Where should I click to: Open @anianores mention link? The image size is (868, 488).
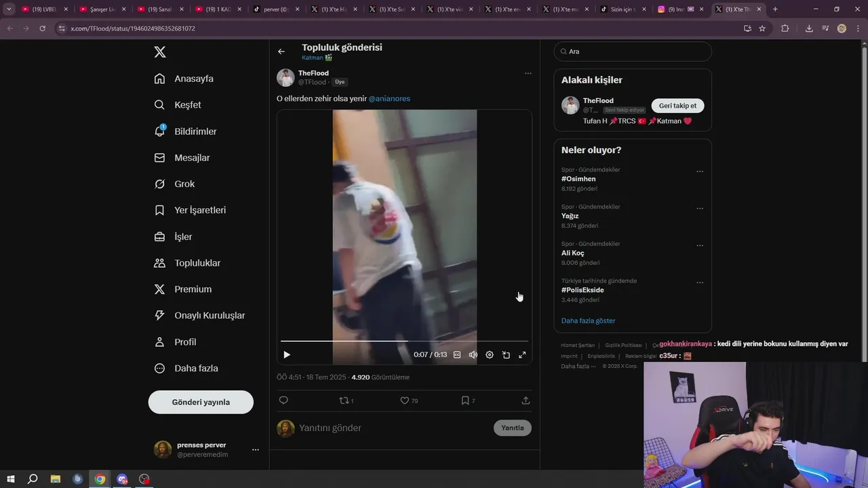click(x=389, y=99)
